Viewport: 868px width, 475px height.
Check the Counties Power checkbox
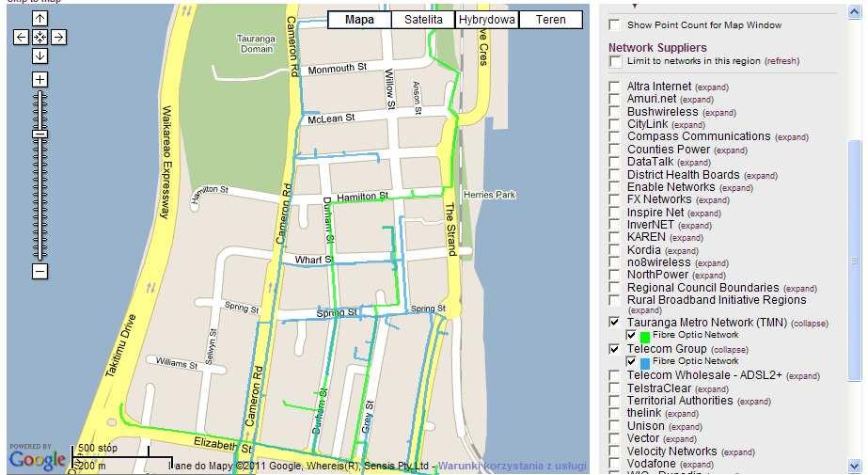click(x=614, y=150)
